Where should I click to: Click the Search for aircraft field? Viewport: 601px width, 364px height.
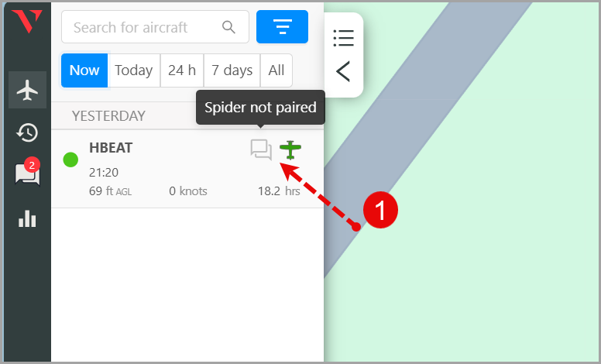click(143, 27)
